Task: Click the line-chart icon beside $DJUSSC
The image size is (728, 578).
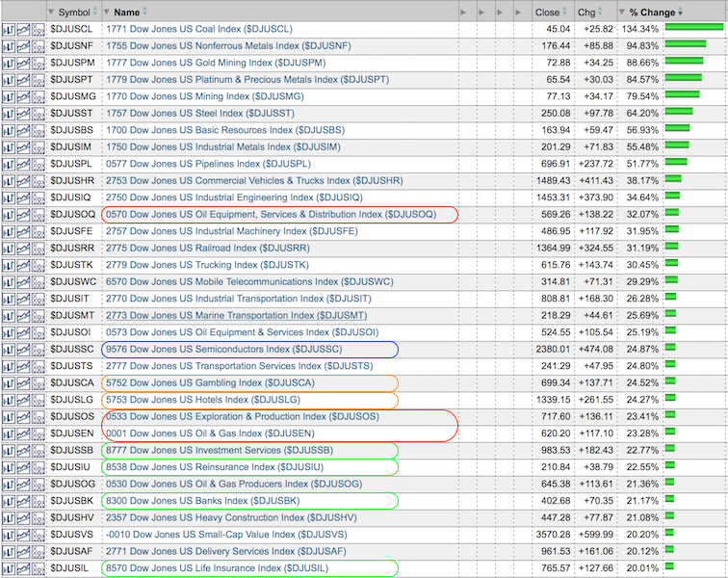Action: point(23,349)
